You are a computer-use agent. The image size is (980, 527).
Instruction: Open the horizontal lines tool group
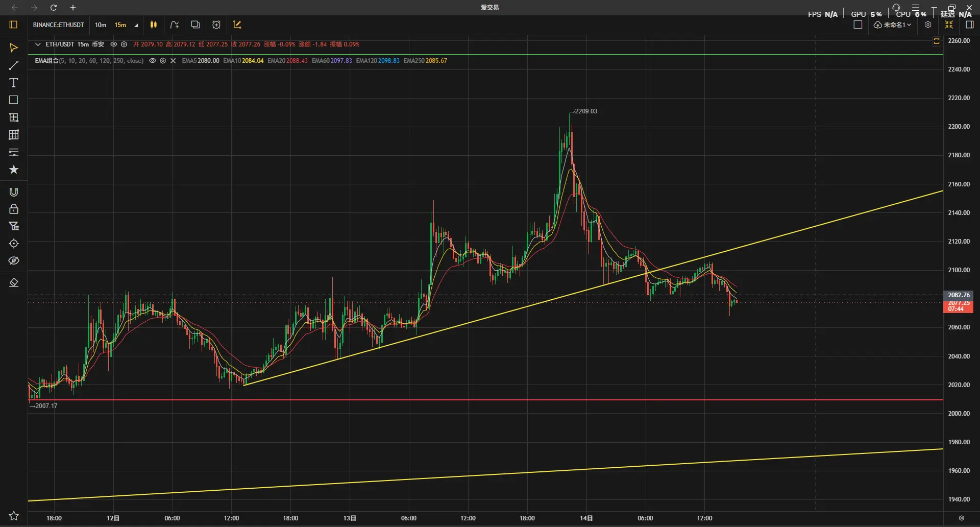pyautogui.click(x=14, y=152)
